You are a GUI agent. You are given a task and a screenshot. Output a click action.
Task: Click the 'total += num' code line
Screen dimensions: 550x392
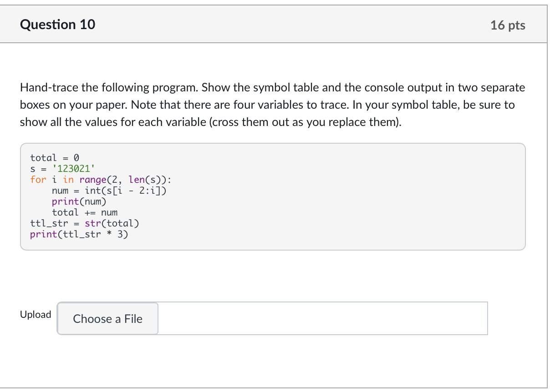(x=85, y=212)
